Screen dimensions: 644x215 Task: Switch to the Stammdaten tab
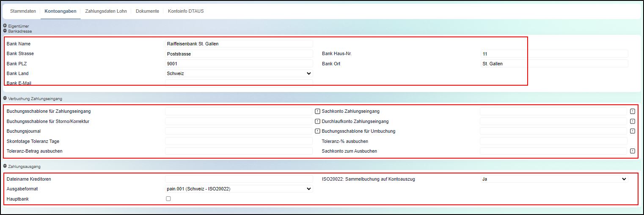(x=23, y=11)
